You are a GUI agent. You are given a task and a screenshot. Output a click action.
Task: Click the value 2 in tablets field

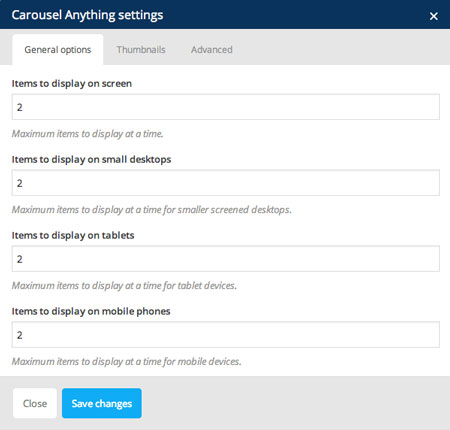point(20,259)
